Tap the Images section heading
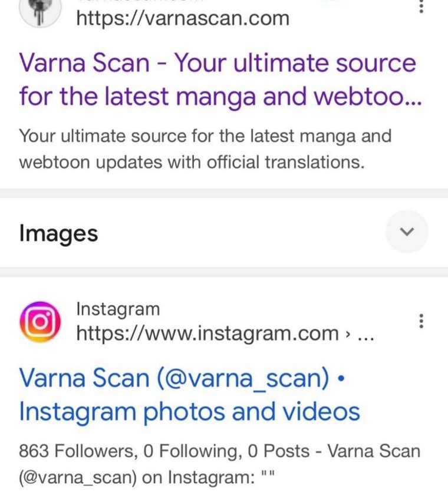 click(58, 233)
